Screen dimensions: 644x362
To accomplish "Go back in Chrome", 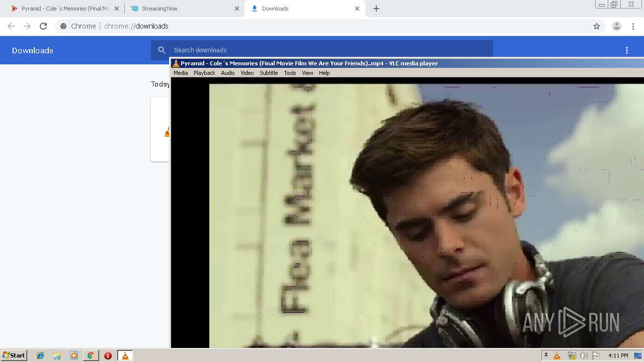I will pos(11,26).
